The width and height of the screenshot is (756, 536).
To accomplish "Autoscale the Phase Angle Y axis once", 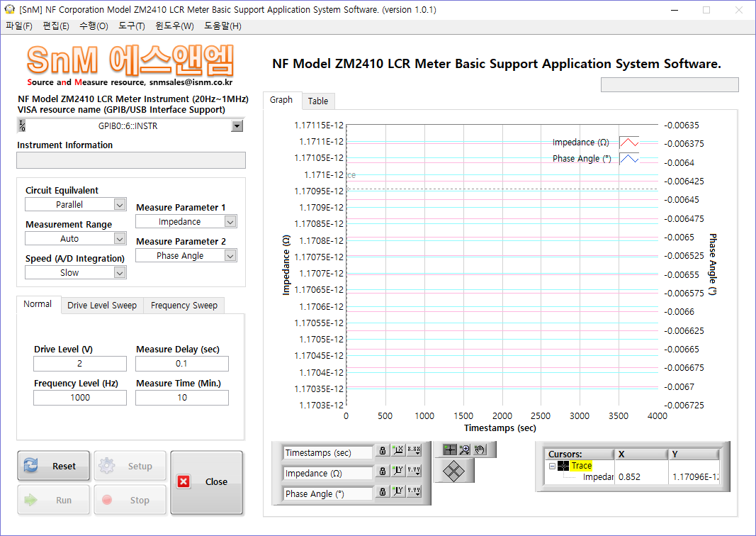I will (397, 491).
